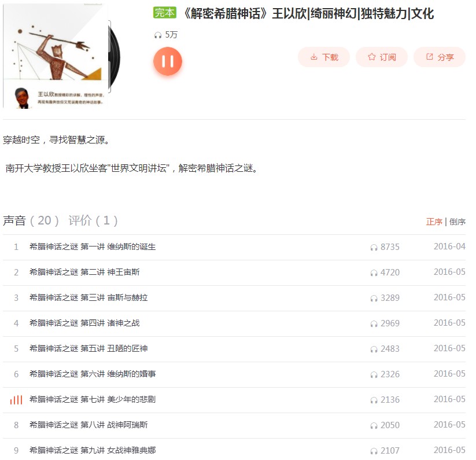The image size is (476, 460).
Task: Click the share export icon
Action: coord(429,57)
